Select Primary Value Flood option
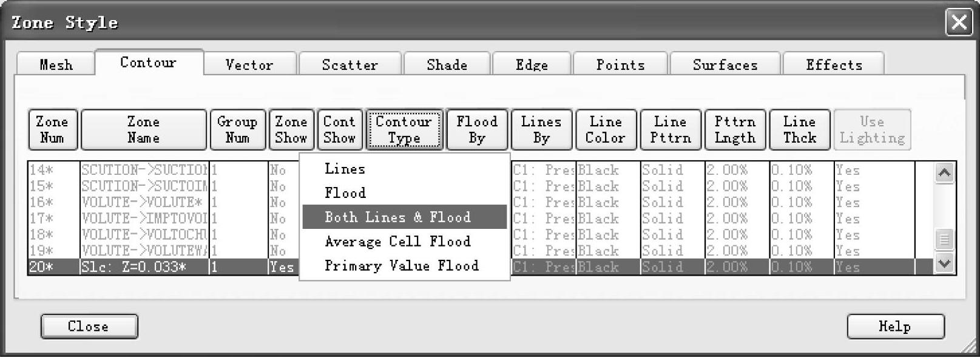This screenshot has height=357, width=980. pos(401,265)
